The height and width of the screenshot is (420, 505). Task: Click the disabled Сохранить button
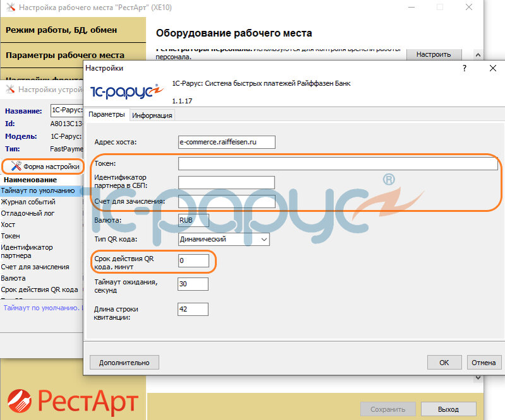(x=388, y=409)
